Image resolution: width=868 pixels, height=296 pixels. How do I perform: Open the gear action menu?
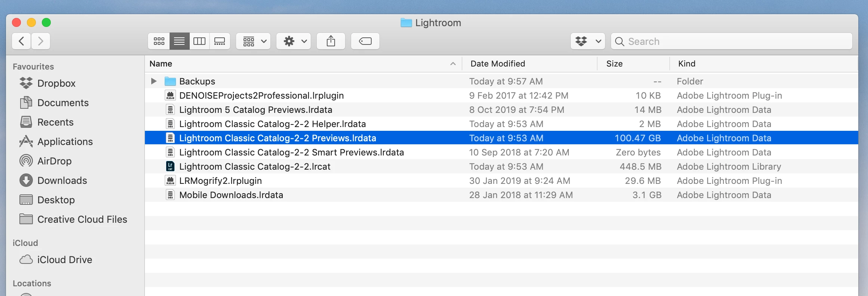coord(294,41)
